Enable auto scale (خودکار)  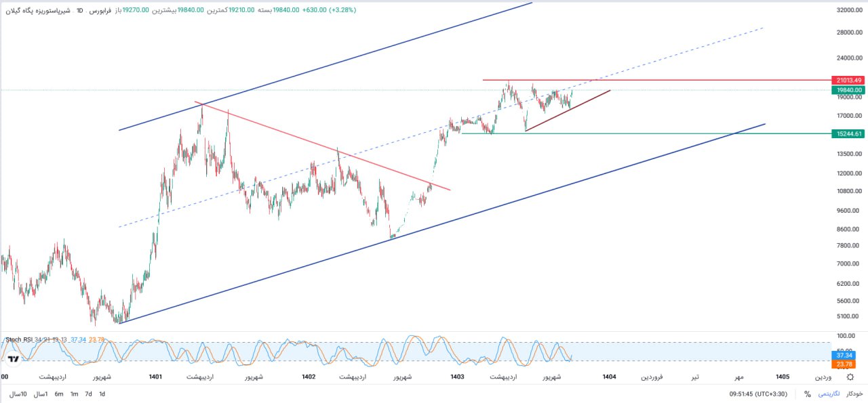[853, 394]
